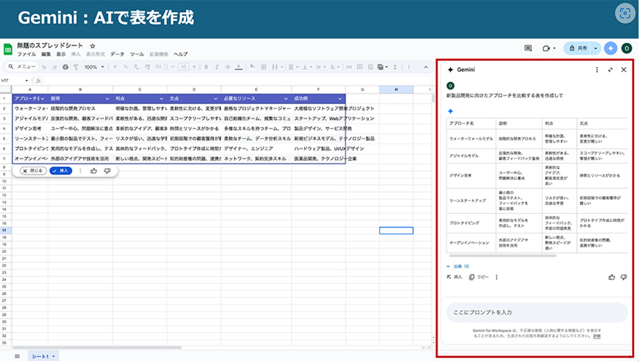The width and height of the screenshot is (639, 364).
Task: Open the cell borders tool
Action: tap(264, 67)
